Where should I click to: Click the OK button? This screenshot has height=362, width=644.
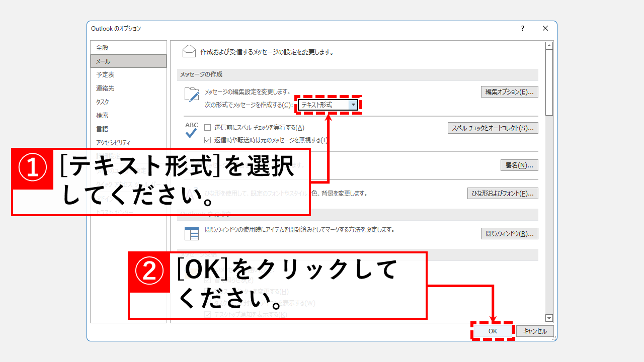pos(492,331)
